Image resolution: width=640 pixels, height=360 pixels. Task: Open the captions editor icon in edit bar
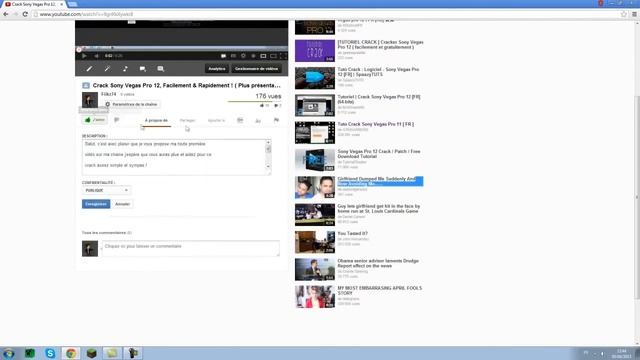coord(161,69)
